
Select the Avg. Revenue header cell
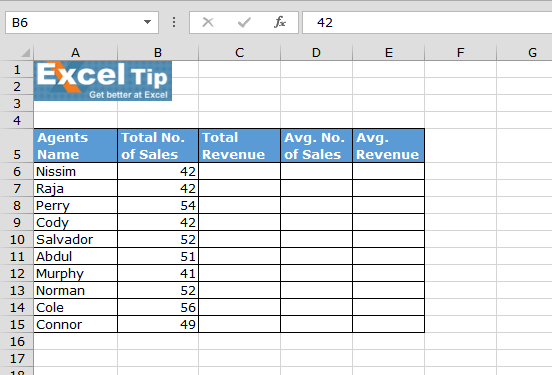[388, 146]
